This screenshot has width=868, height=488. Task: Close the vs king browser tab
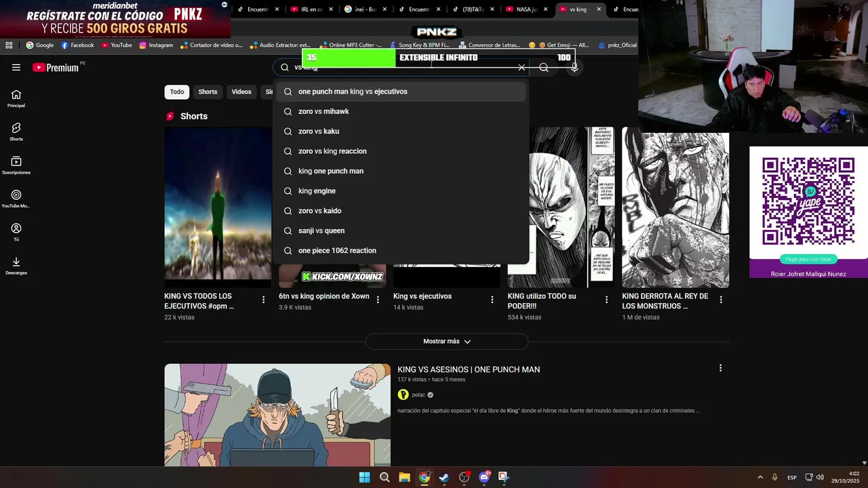pyautogui.click(x=599, y=9)
